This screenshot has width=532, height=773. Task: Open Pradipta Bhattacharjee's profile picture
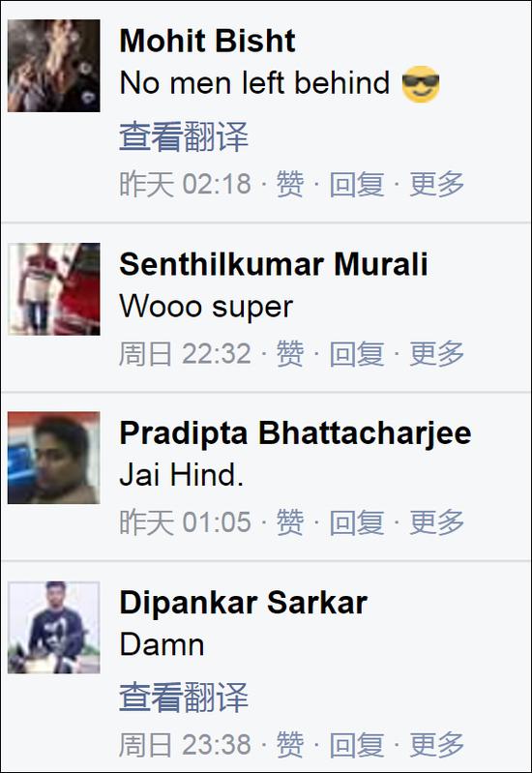point(54,458)
